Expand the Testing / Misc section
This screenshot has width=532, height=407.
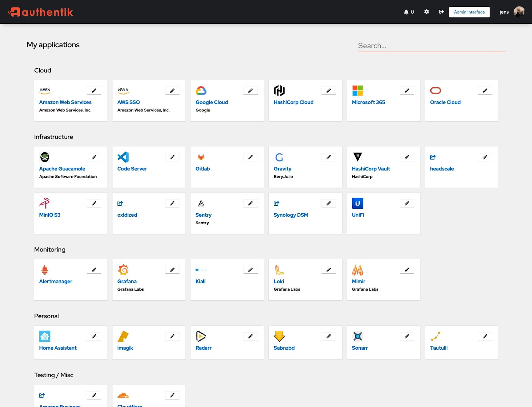click(54, 375)
